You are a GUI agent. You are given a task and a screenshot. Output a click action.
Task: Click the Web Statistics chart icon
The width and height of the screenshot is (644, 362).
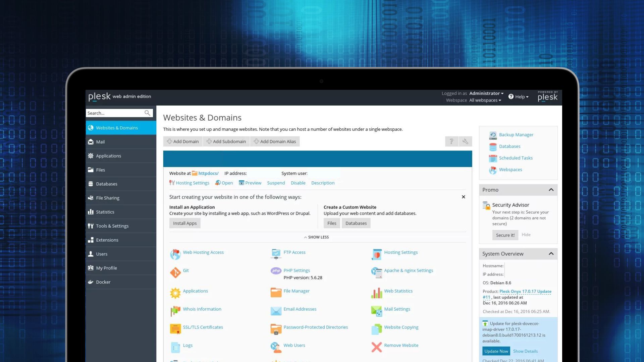[376, 293]
